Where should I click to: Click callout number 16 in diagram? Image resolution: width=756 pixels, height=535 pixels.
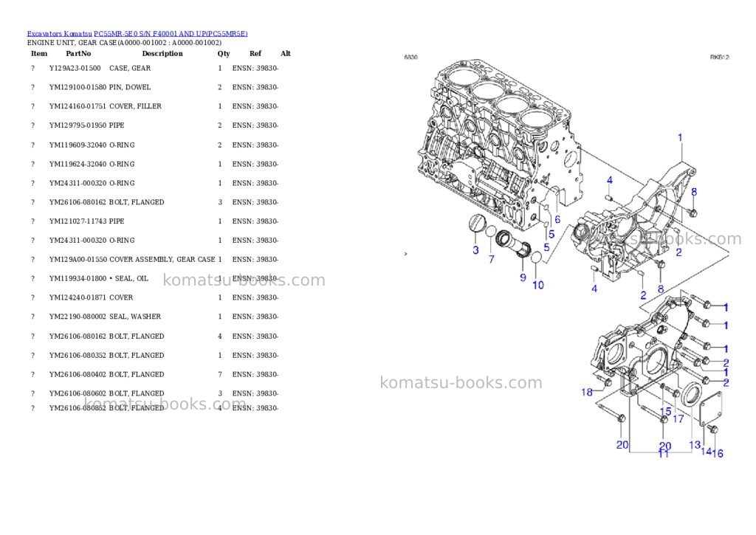click(x=718, y=454)
